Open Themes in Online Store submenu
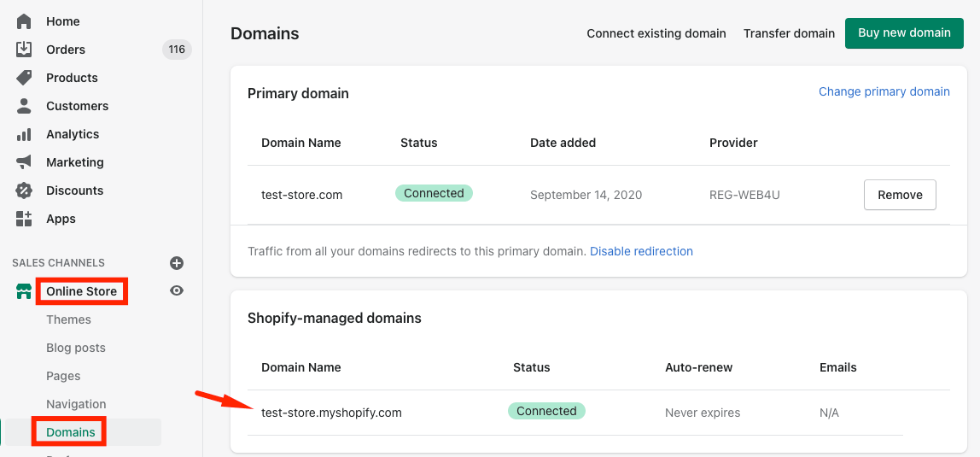980x457 pixels. 68,319
